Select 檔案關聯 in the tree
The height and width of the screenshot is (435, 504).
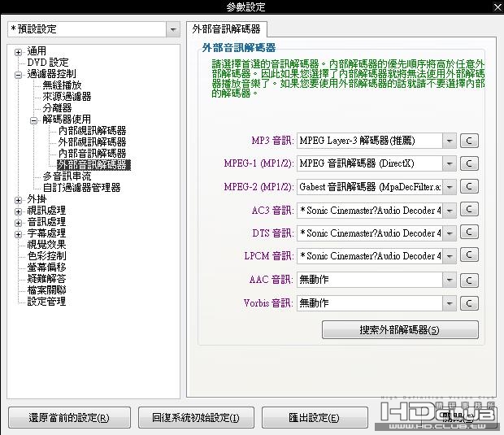coord(46,290)
